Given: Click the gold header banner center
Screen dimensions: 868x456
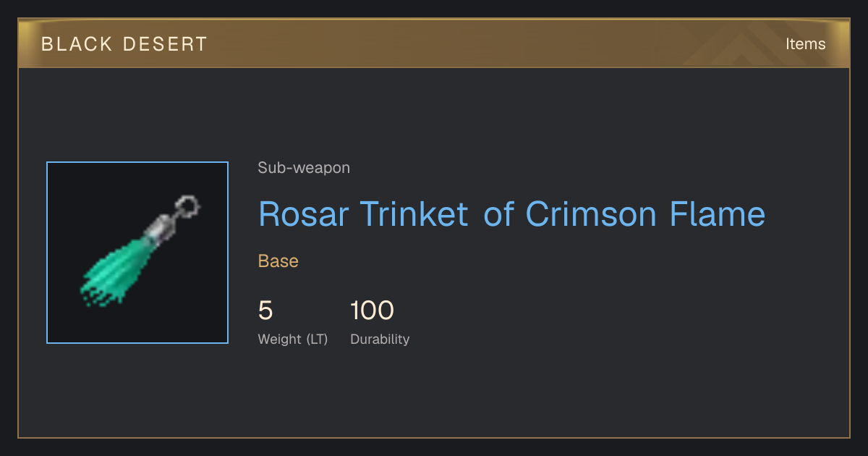Looking at the screenshot, I should tap(434, 43).
